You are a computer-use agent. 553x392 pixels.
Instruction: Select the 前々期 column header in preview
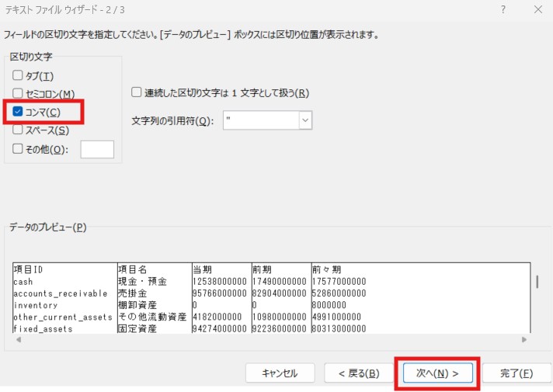pos(327,269)
